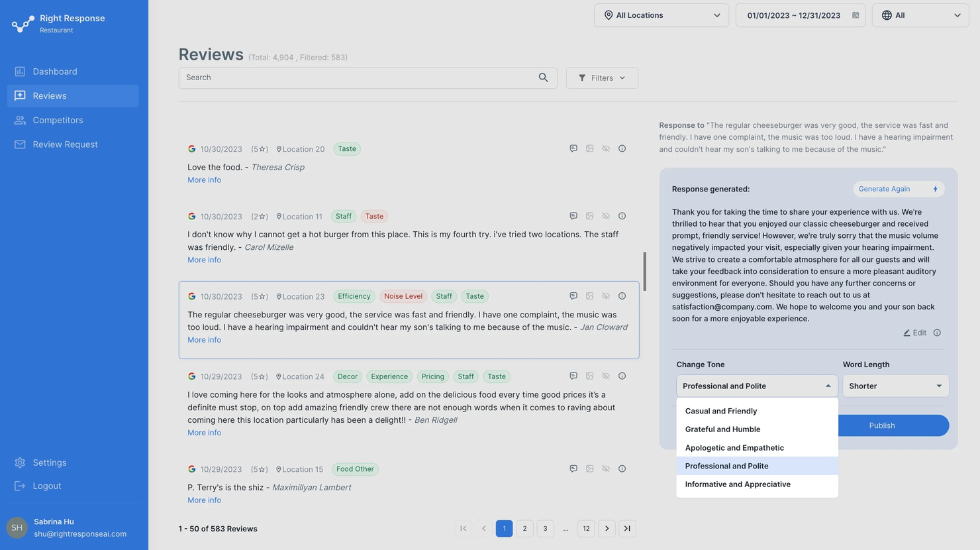Open the All Locations dropdown

pos(660,15)
